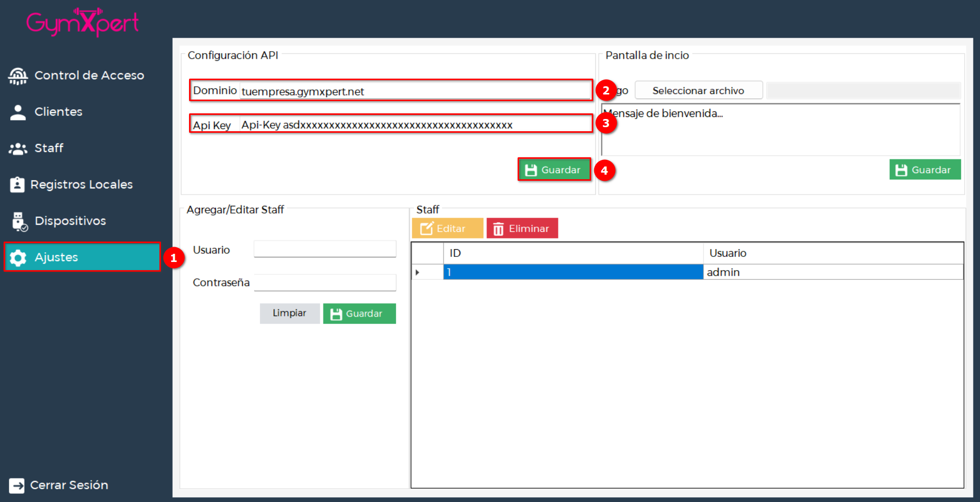The width and height of the screenshot is (980, 502).
Task: Delete staff with the red Eliminar button
Action: [x=522, y=228]
